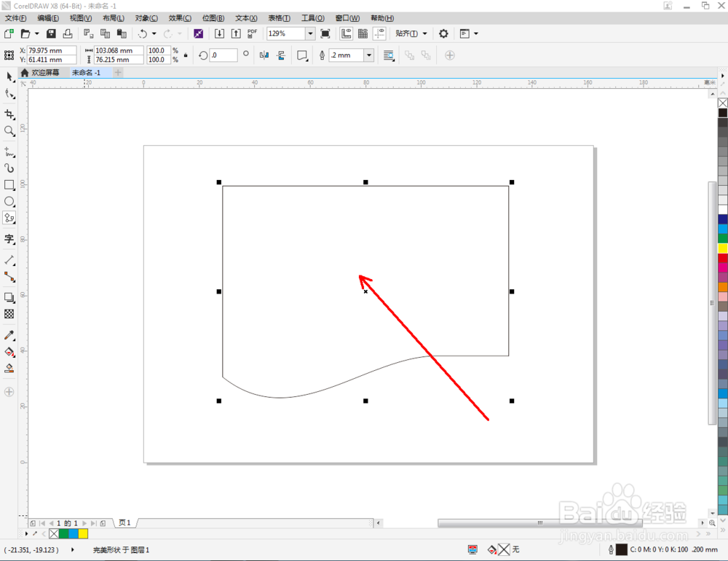Image resolution: width=728 pixels, height=561 pixels.
Task: Select the Freehand tool
Action: pos(9,152)
